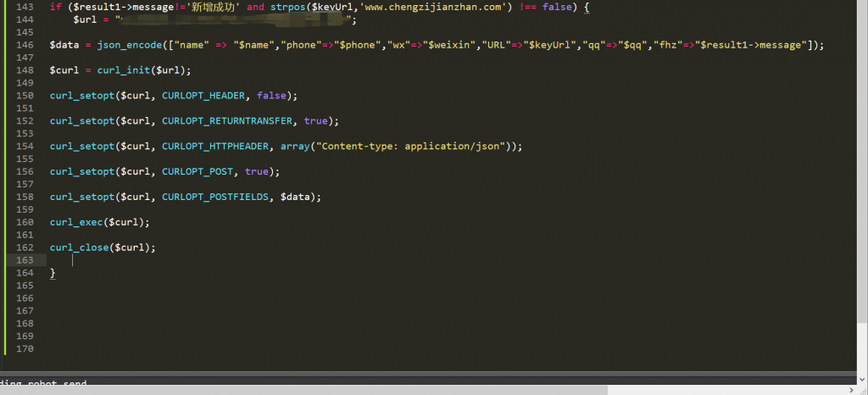Image resolution: width=868 pixels, height=395 pixels.
Task: Click line number 146 in the gutter
Action: pyautogui.click(x=25, y=44)
